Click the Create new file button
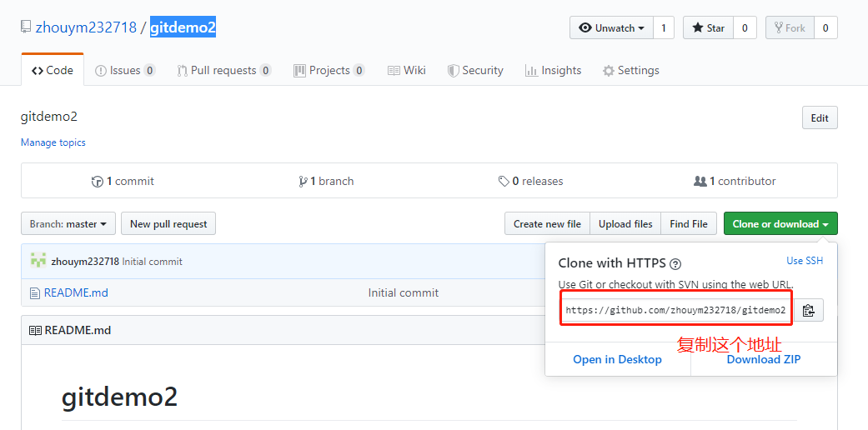The image size is (868, 430). (547, 223)
